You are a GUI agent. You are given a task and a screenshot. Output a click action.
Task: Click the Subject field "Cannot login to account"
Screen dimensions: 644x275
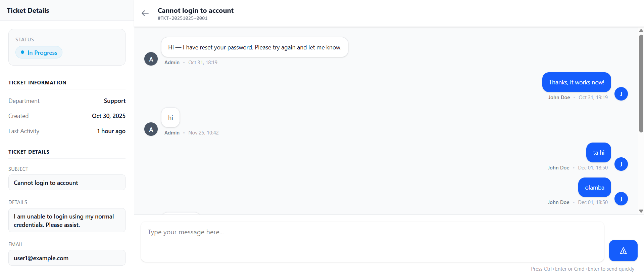tap(67, 183)
